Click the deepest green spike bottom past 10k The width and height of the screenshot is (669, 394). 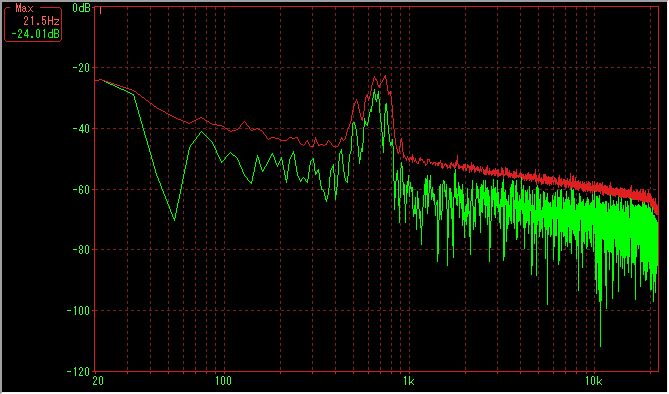pyautogui.click(x=601, y=346)
